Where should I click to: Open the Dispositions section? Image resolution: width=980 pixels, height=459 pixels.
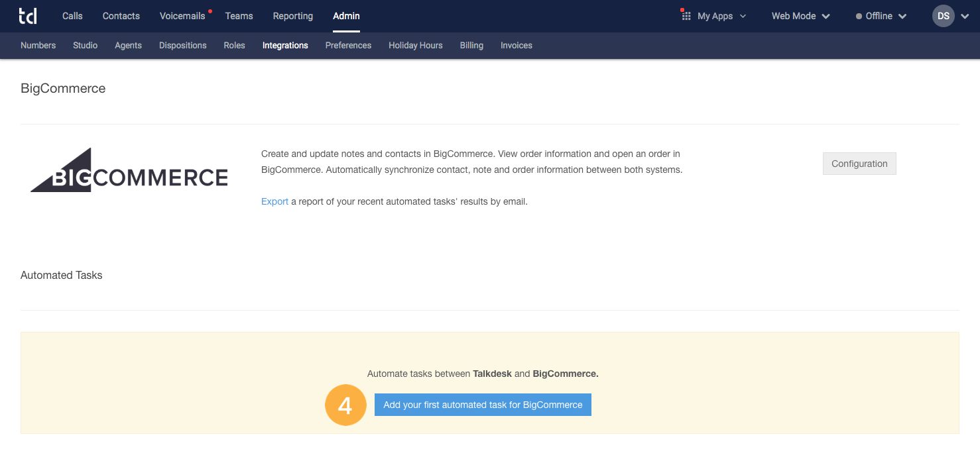pos(183,45)
